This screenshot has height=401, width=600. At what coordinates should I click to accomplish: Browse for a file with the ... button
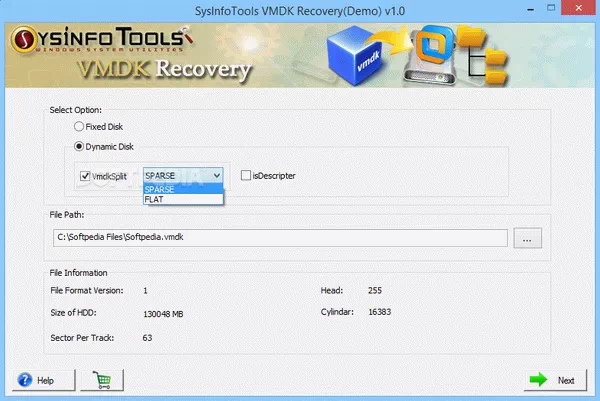pyautogui.click(x=527, y=238)
